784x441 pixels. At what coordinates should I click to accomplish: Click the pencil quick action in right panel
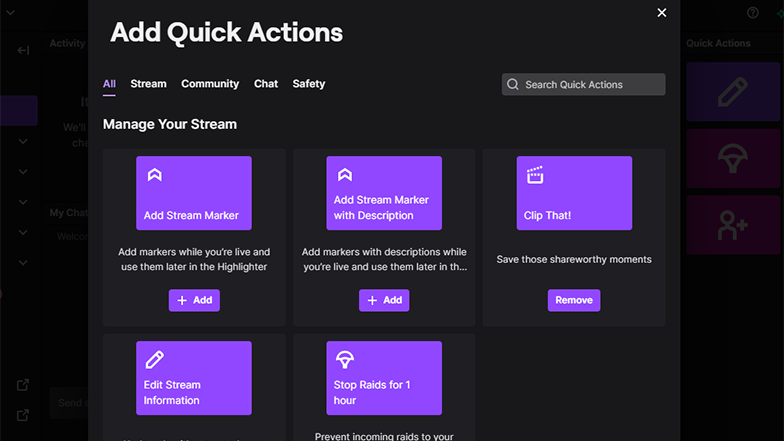pyautogui.click(x=732, y=92)
